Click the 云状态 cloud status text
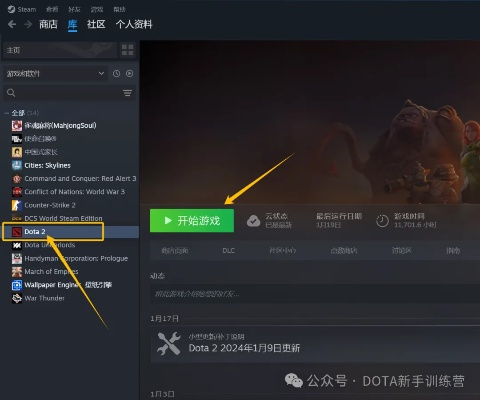The height and width of the screenshot is (400, 480). [x=276, y=216]
